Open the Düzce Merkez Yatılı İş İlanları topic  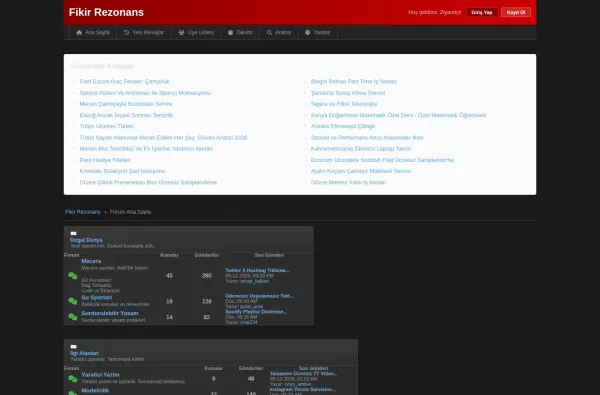click(x=348, y=183)
